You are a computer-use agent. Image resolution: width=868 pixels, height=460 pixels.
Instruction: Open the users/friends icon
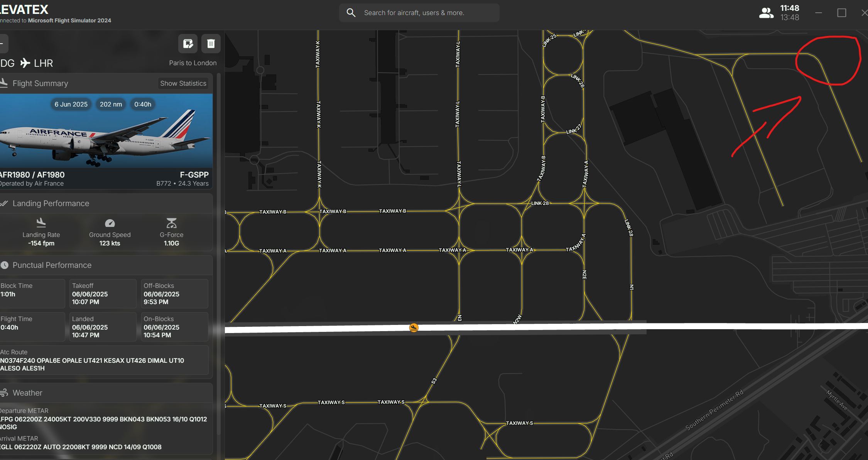766,13
